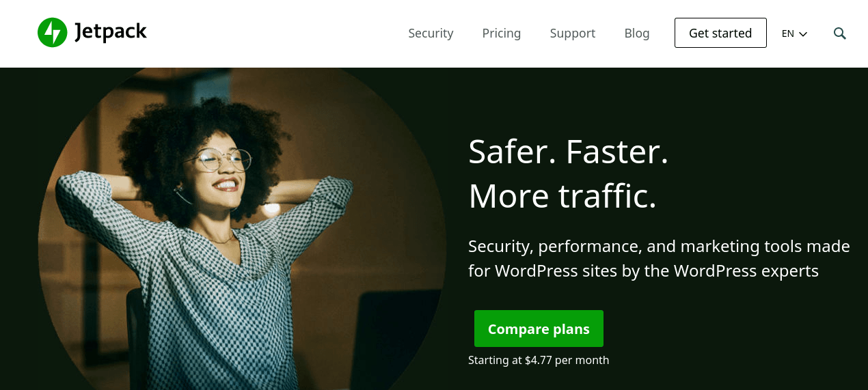
Task: Click the Jetpack wordmark text
Action: [110, 32]
